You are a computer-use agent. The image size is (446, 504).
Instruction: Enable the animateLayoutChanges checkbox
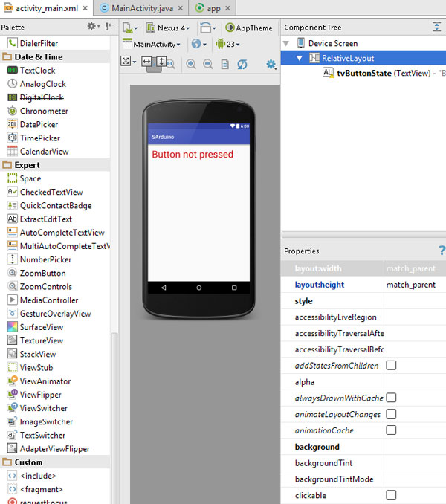pyautogui.click(x=391, y=414)
